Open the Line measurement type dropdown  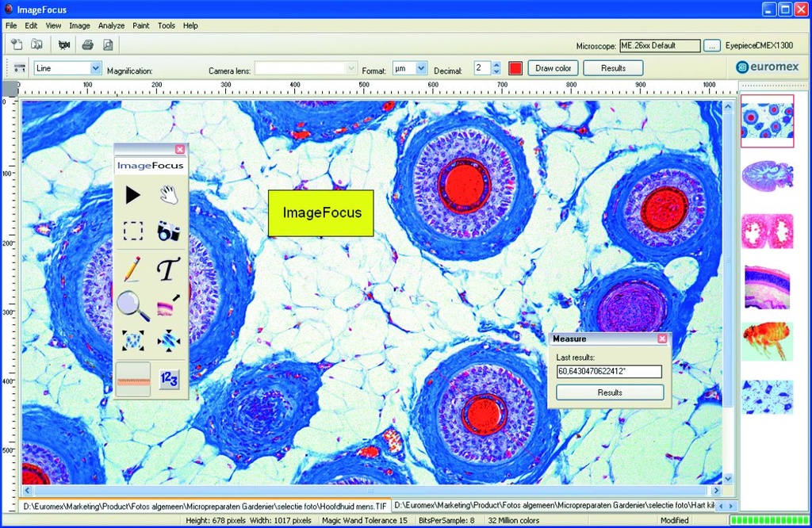[x=95, y=68]
